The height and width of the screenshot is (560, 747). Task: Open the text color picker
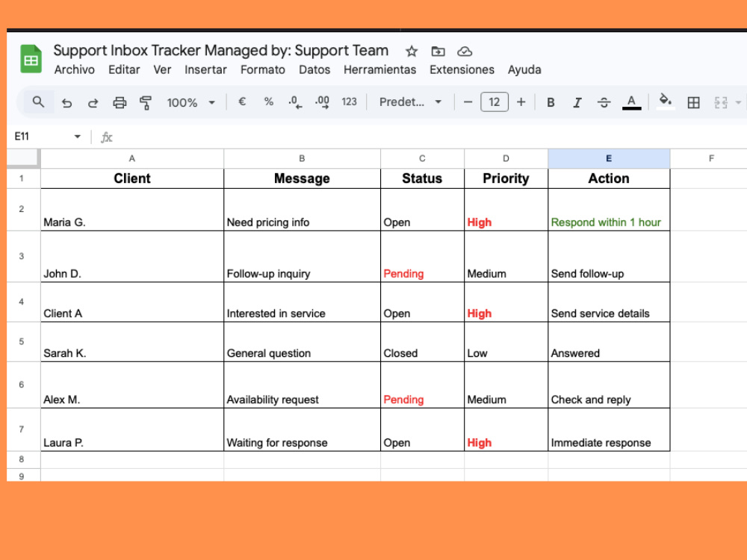[632, 102]
